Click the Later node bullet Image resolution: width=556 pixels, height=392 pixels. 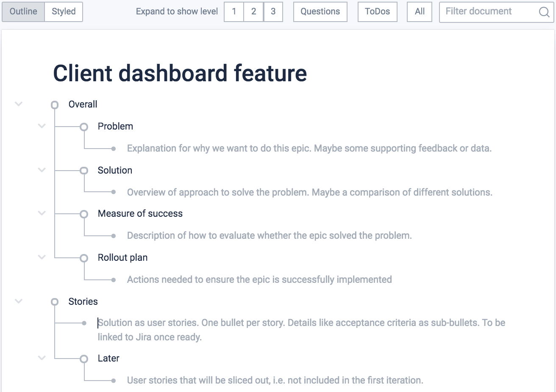coord(84,359)
